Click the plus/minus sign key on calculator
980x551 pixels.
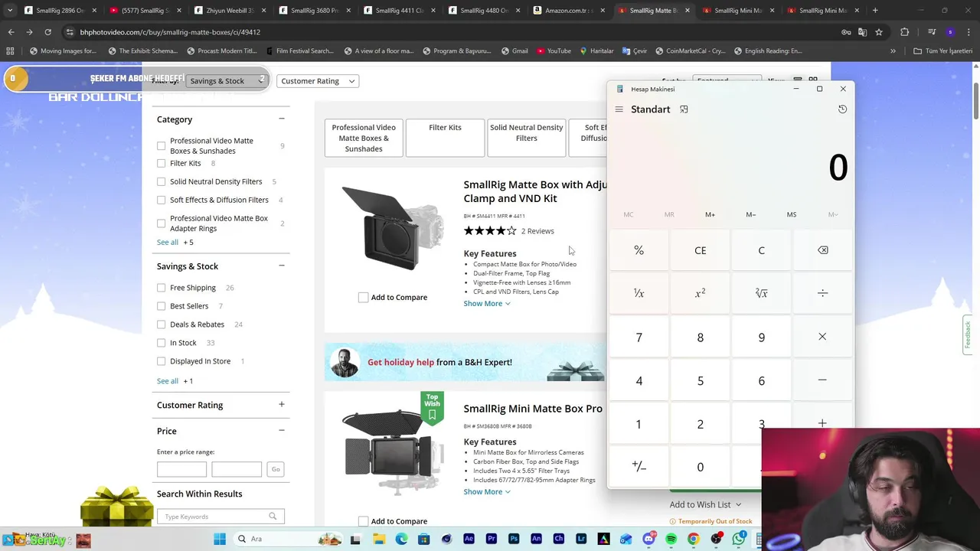(x=639, y=467)
